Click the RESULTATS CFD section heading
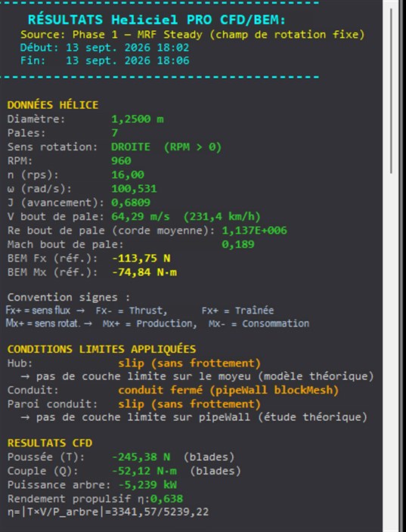 coord(50,443)
